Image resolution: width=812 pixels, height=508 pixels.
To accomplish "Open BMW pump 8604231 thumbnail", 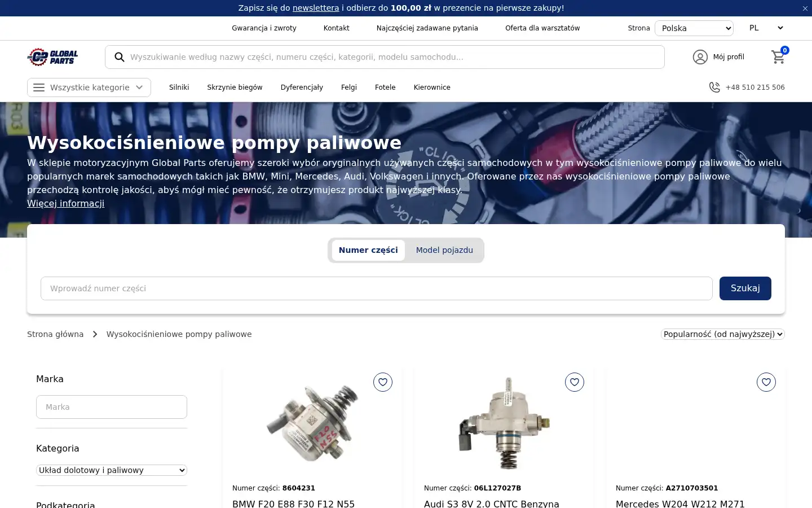I will point(312,424).
